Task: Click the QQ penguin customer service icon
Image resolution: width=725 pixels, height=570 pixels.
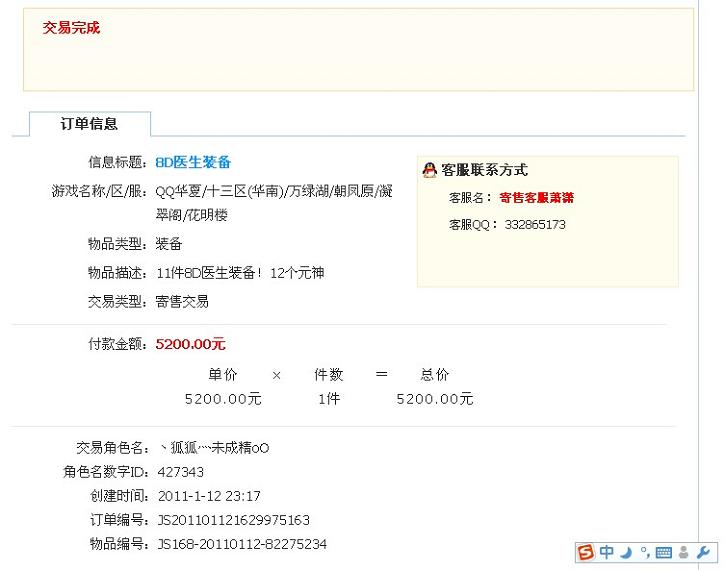Action: tap(429, 170)
